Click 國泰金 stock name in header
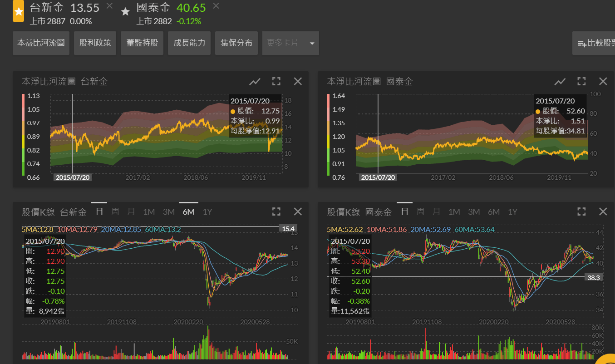Screen dimensions: 615x364 [153, 8]
